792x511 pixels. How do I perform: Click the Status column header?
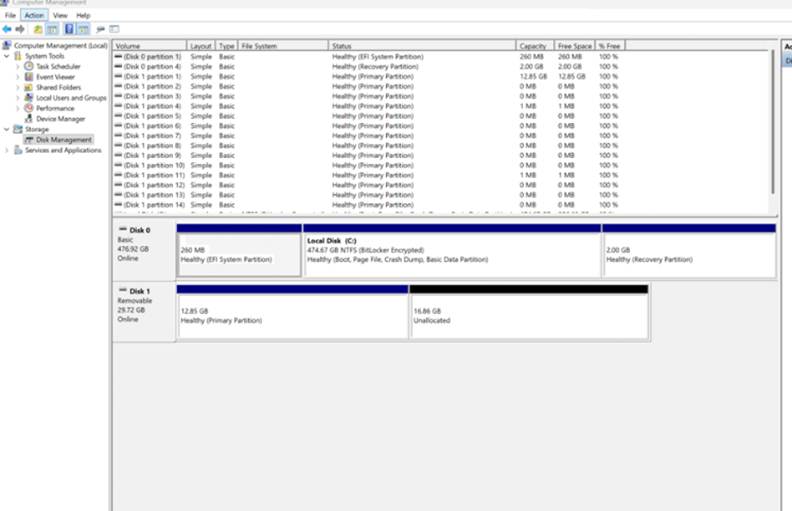click(x=342, y=46)
